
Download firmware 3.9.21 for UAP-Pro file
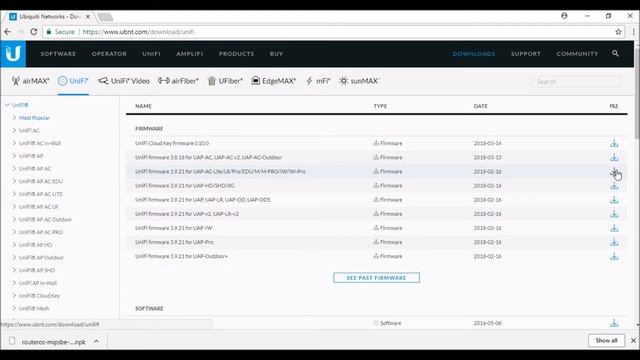coord(614,242)
